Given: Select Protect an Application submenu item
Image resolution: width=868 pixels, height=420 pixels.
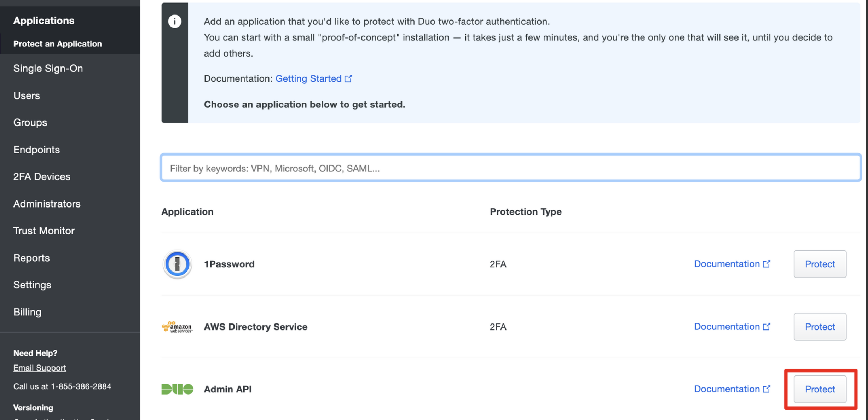Looking at the screenshot, I should [57, 43].
